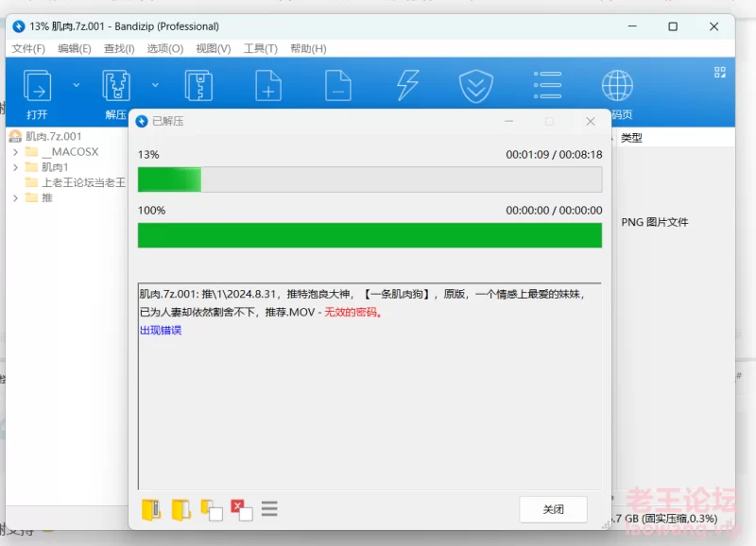
Task: Click the Open archive toolbar icon
Action: point(37,86)
